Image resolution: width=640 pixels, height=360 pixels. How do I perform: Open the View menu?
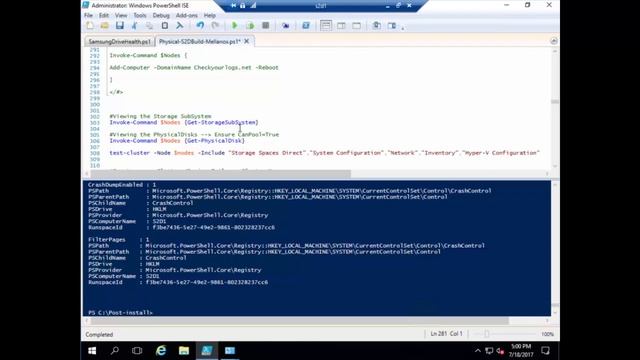coord(121,16)
